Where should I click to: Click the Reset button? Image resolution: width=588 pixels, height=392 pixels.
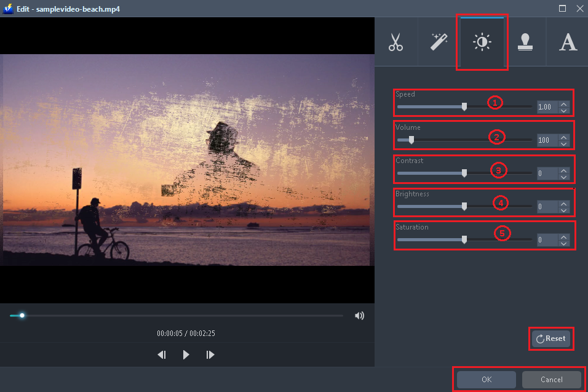(551, 338)
